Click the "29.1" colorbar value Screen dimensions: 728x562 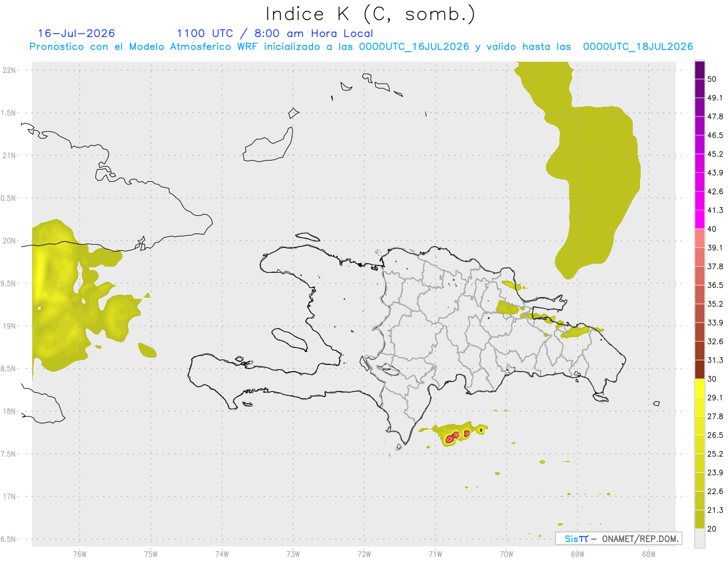point(716,397)
